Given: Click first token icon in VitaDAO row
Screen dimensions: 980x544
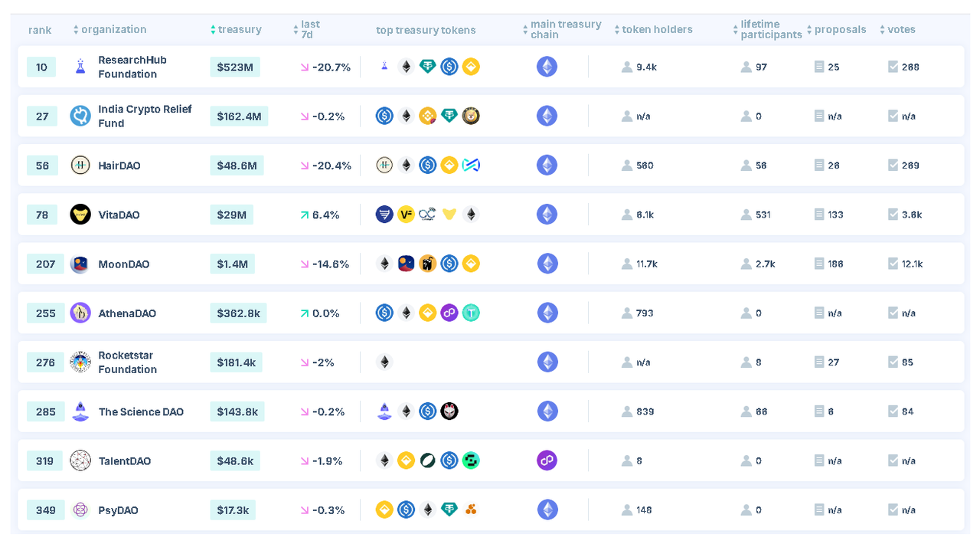Looking at the screenshot, I should coord(384,215).
